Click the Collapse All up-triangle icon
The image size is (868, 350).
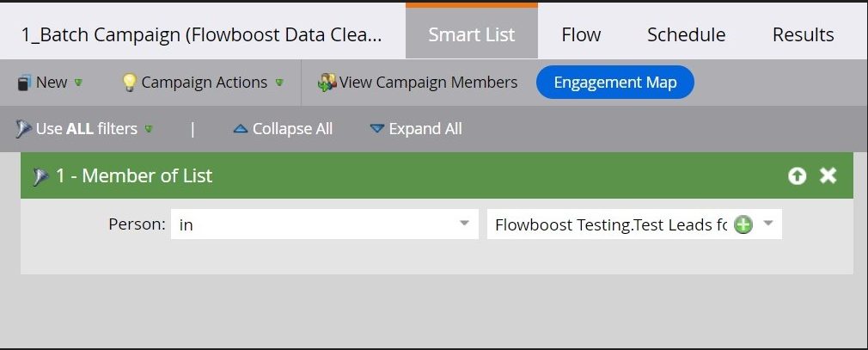(241, 129)
